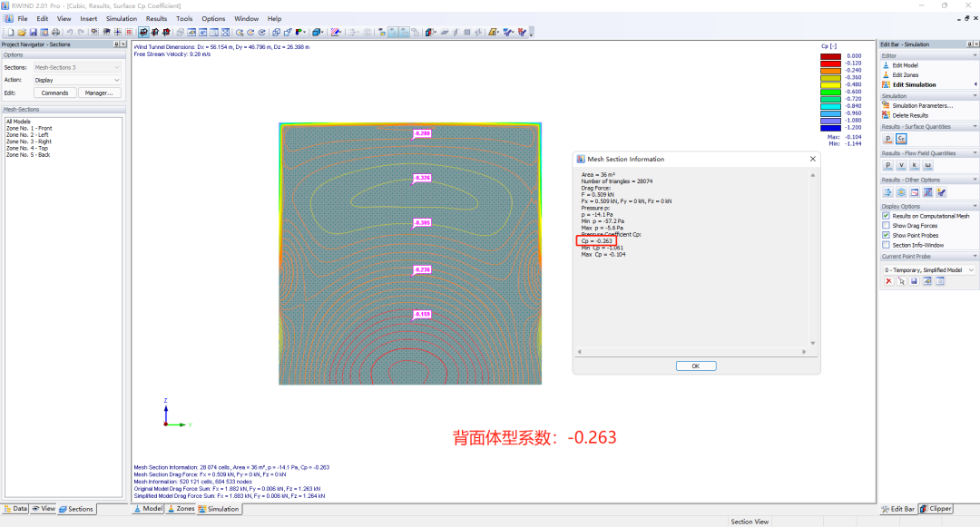Click the Open folder toolbar icon
The width and height of the screenshot is (980, 527).
point(22,32)
